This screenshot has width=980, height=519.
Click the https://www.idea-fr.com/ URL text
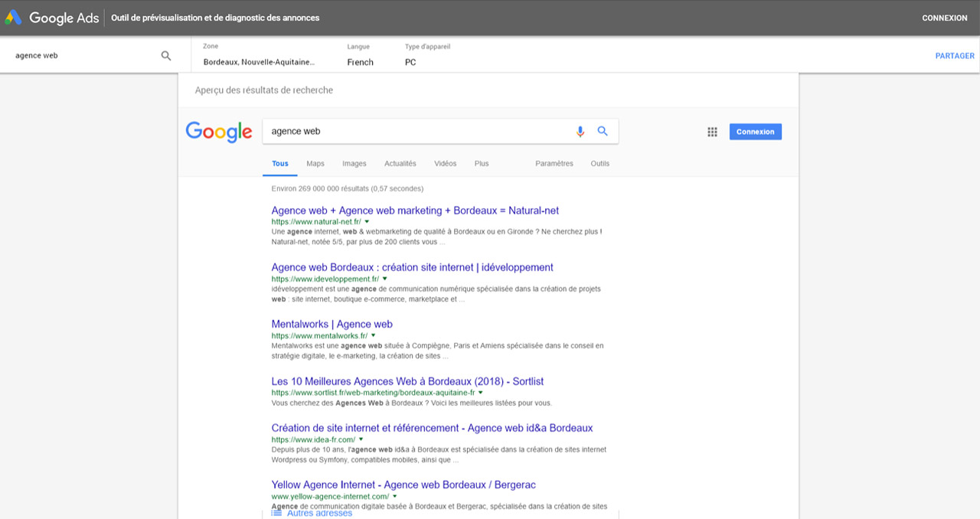pos(313,440)
